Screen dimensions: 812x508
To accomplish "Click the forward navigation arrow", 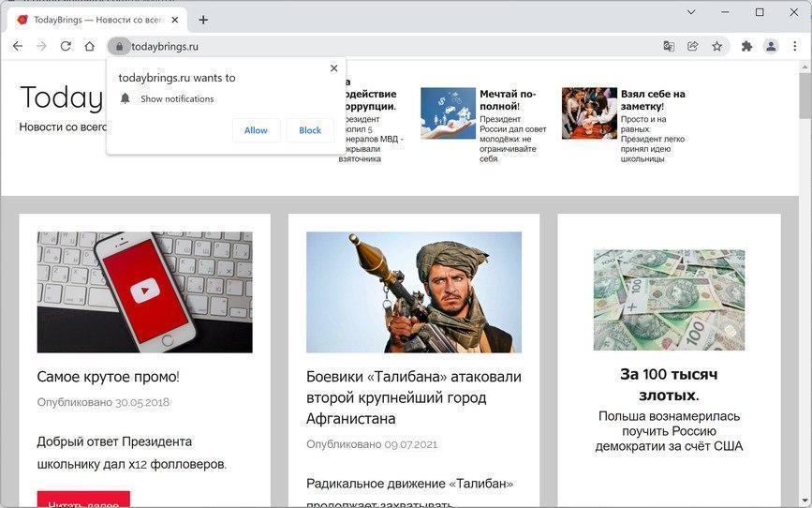I will click(41, 46).
